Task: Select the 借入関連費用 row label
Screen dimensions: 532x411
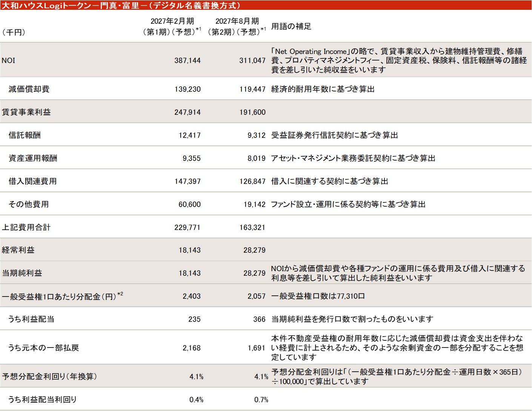Action: pos(33,181)
